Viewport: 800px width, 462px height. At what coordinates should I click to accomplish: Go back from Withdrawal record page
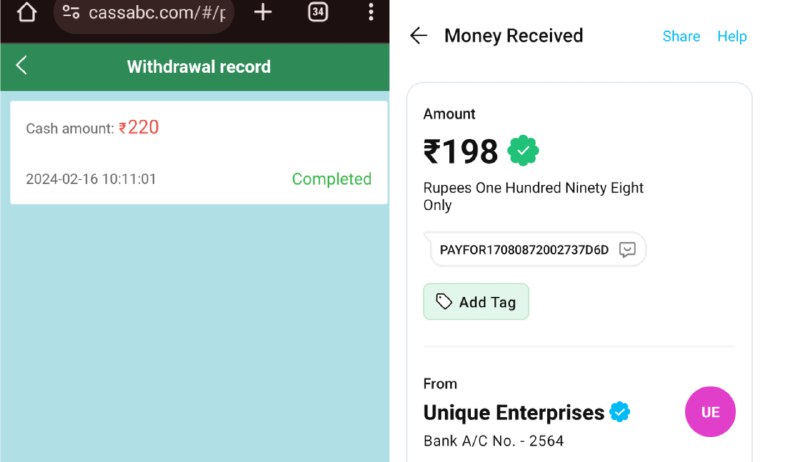click(21, 65)
